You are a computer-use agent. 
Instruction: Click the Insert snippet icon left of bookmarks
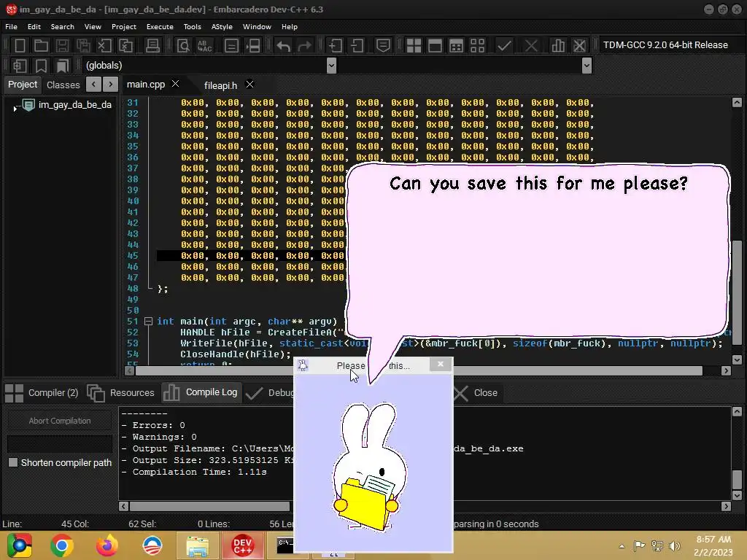[20, 66]
